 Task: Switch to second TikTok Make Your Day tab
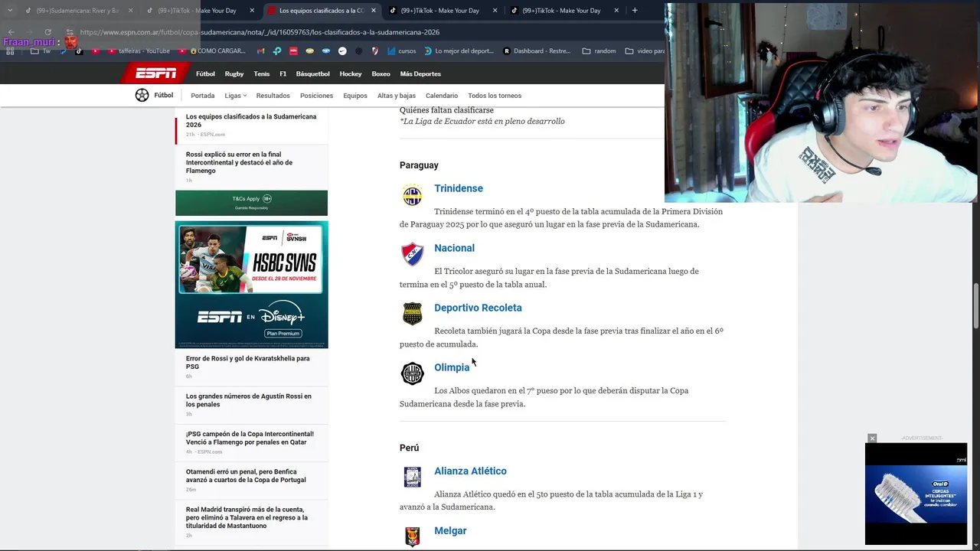point(442,11)
